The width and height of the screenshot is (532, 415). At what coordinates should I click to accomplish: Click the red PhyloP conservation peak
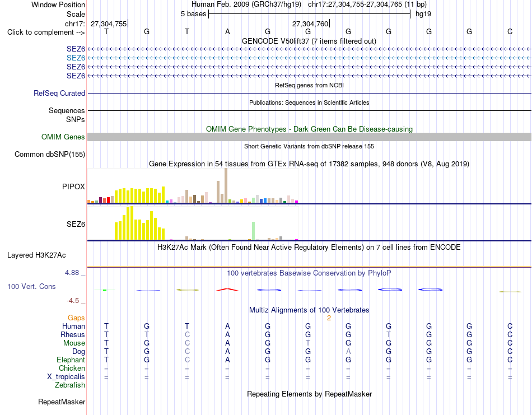[227, 290]
